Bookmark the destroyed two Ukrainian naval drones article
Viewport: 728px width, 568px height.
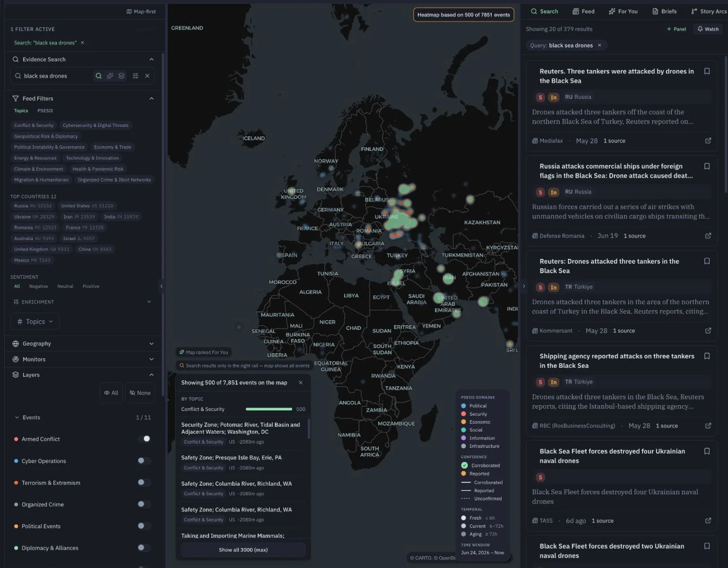point(707,546)
